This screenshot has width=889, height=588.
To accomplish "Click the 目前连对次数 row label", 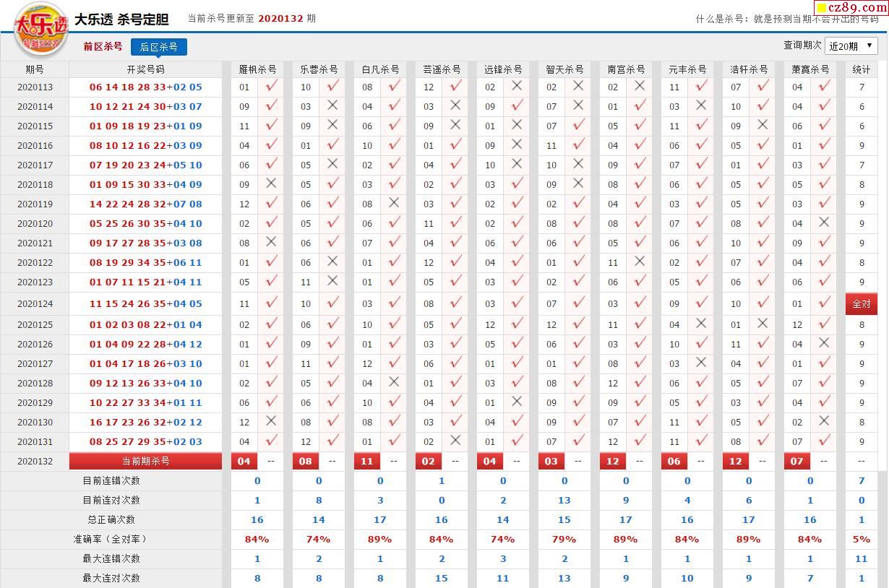I will [x=111, y=500].
